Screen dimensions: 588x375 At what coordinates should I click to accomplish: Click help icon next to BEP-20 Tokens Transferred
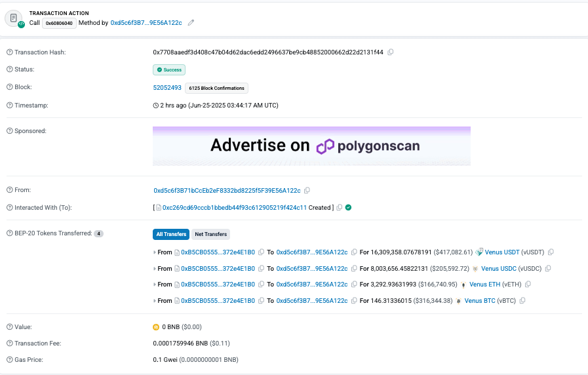10,233
